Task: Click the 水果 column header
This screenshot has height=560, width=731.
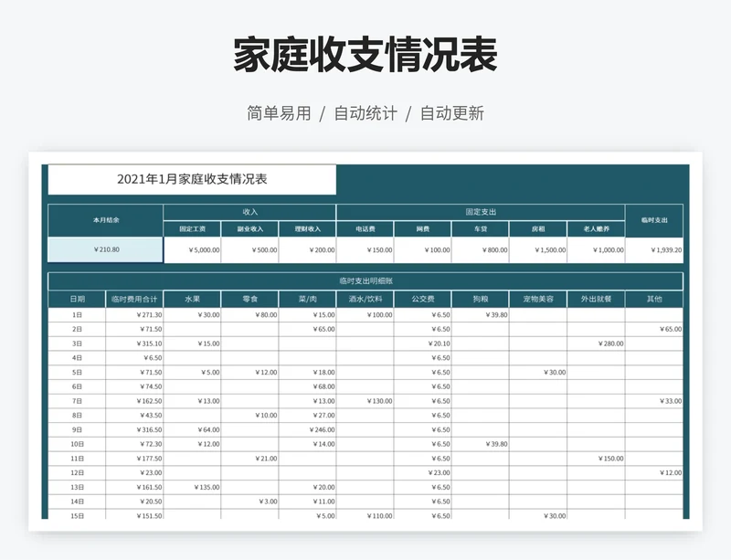Action: click(193, 299)
